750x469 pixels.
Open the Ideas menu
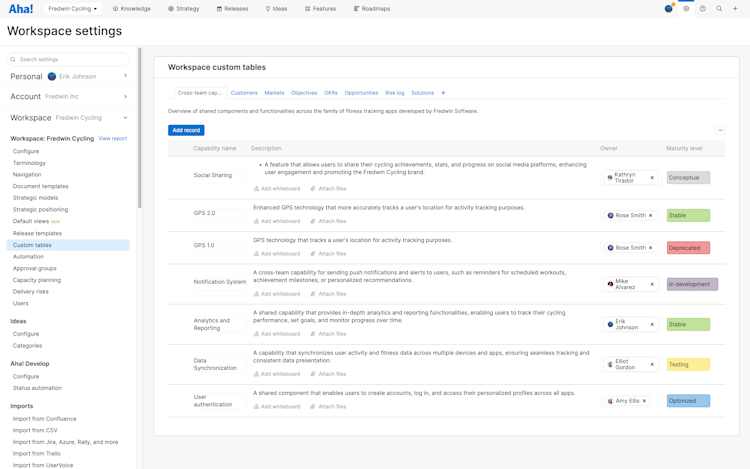pyautogui.click(x=276, y=9)
